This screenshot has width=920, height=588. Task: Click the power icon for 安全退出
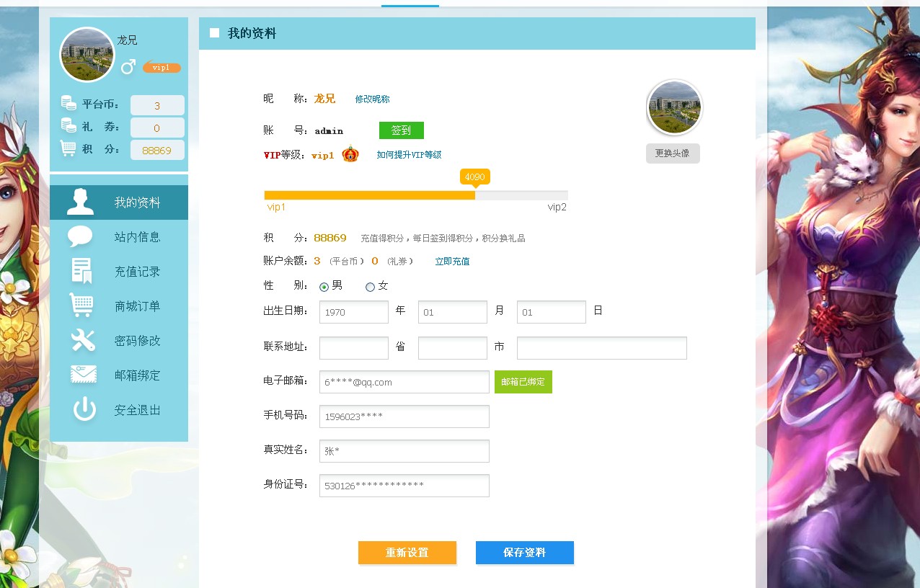tap(84, 409)
